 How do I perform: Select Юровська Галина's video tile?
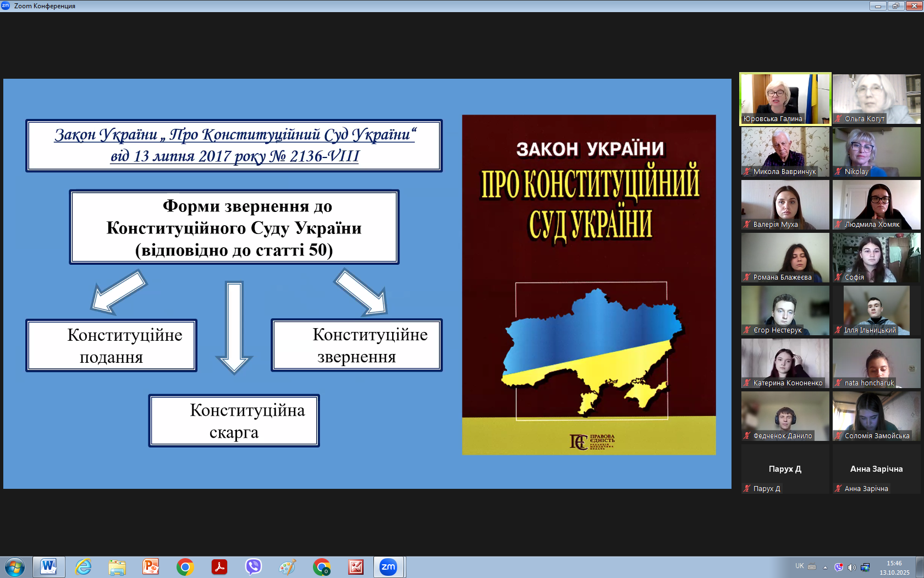(x=785, y=99)
